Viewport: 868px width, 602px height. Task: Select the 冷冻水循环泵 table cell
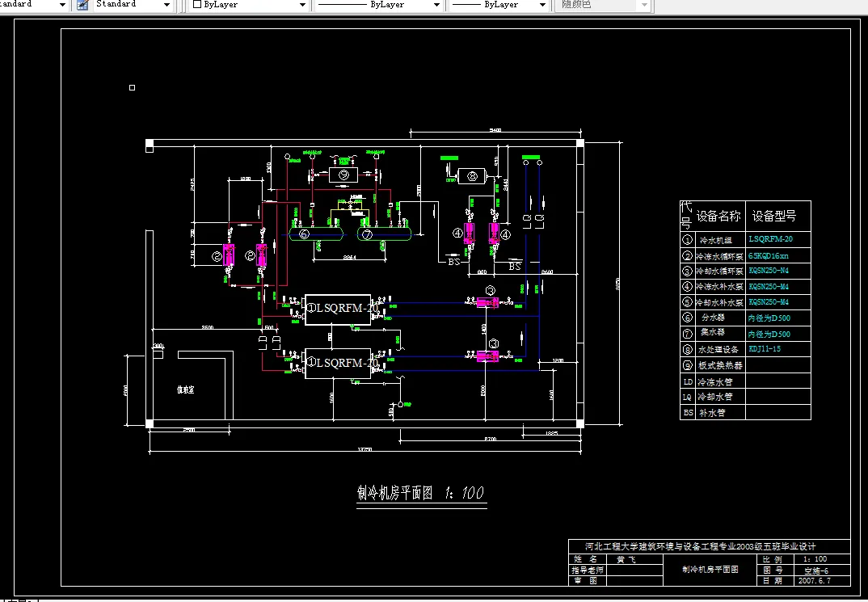click(x=719, y=256)
